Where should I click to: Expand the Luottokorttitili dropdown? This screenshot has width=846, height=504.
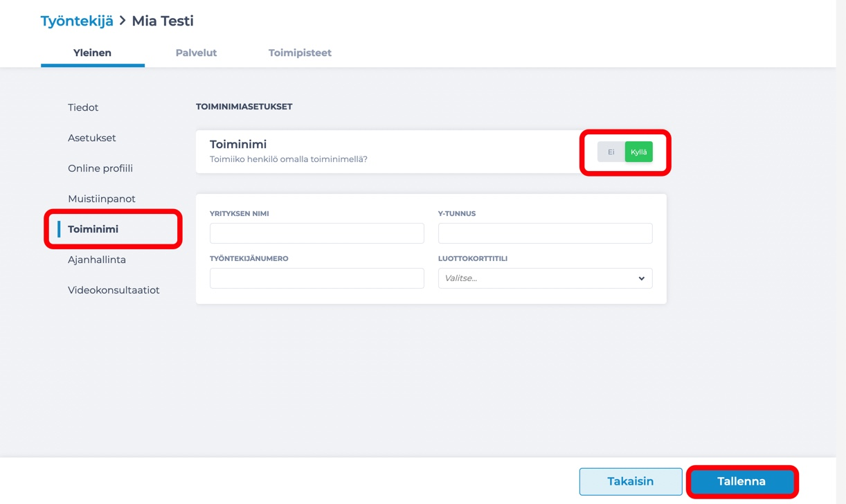pos(546,278)
